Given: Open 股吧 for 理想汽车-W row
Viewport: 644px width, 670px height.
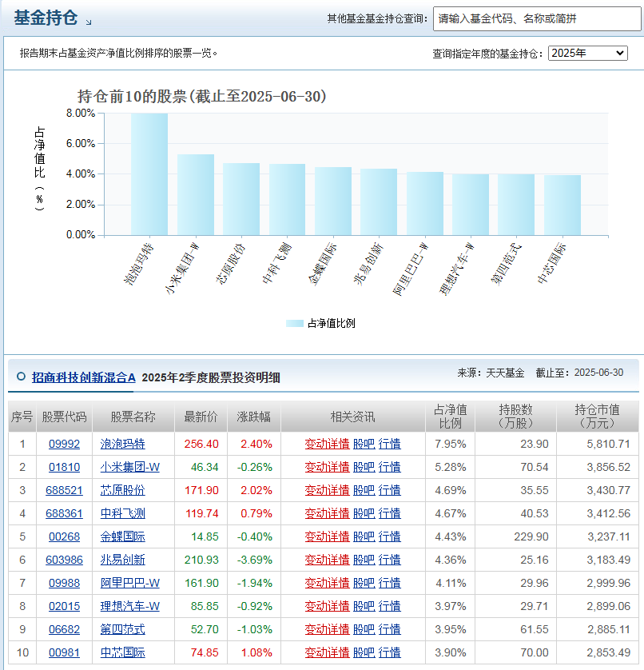Looking at the screenshot, I should click(x=364, y=606).
